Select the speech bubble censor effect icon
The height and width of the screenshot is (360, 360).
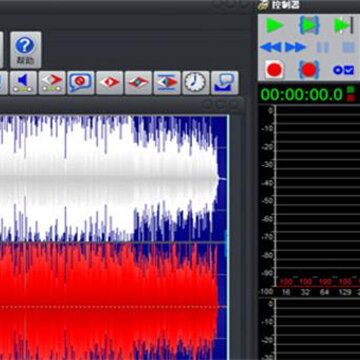pyautogui.click(x=81, y=83)
